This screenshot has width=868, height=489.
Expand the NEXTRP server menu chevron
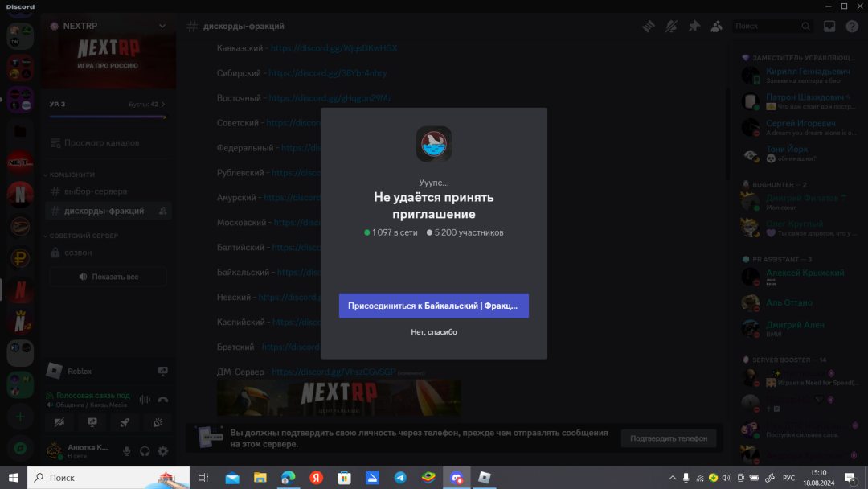[x=162, y=26]
